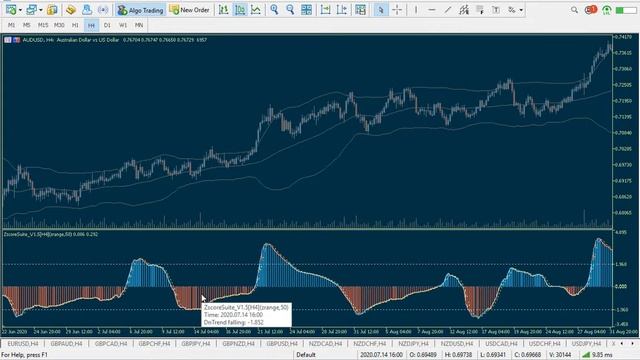Image resolution: width=640 pixels, height=360 pixels.
Task: Click the 9.85 ms connection status
Action: coord(599,355)
